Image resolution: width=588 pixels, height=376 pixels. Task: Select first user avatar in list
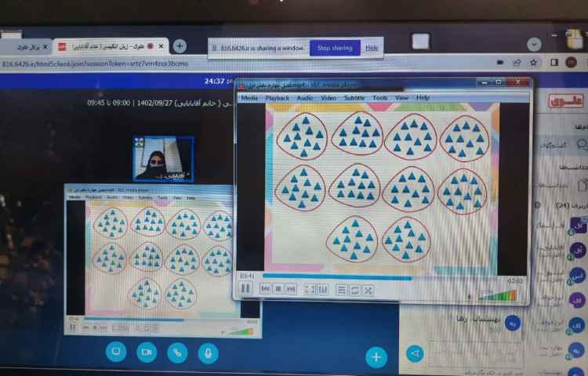click(578, 225)
